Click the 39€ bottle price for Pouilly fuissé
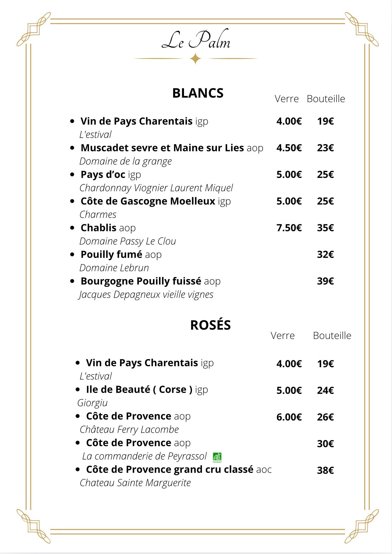 point(325,281)
